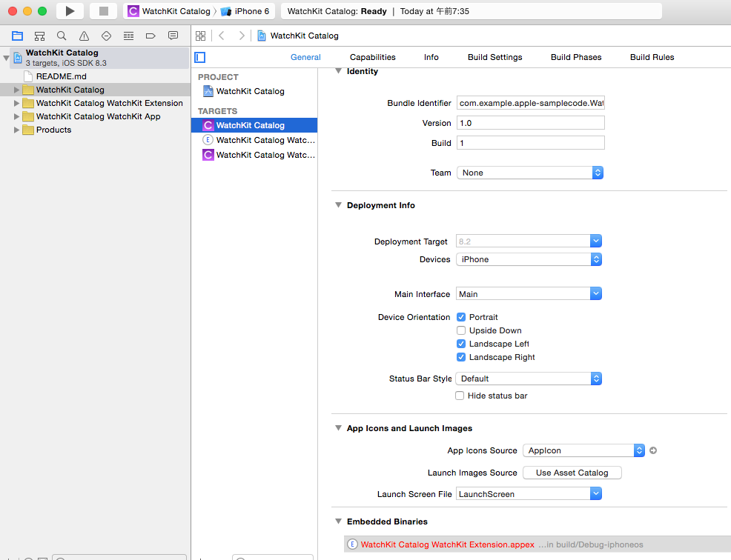Click the WatchKit Catalog Ready status display

pos(471,11)
